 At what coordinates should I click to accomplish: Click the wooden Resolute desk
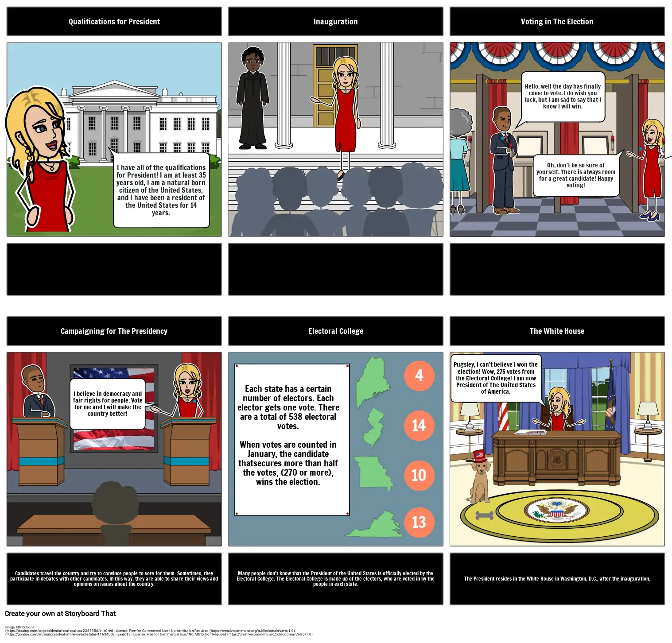[x=557, y=458]
